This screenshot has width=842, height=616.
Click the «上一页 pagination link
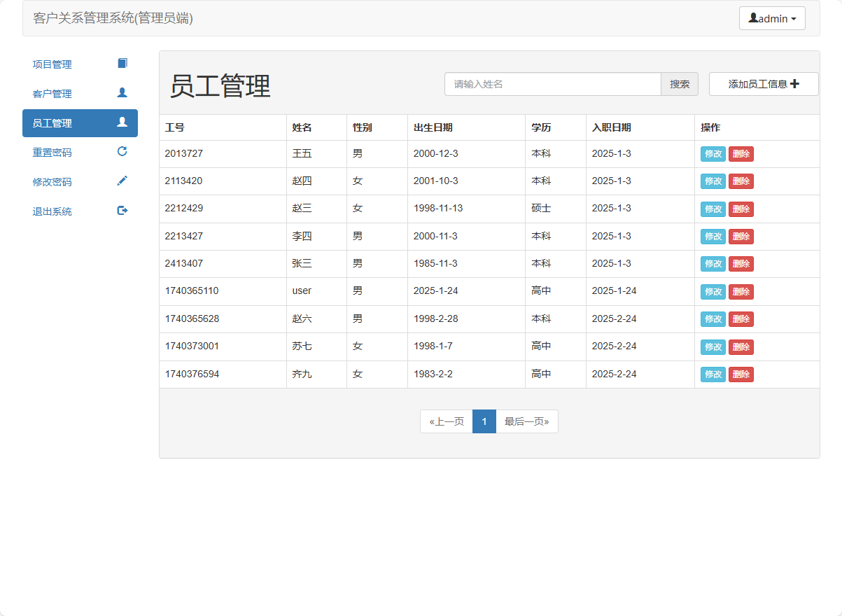click(x=447, y=421)
